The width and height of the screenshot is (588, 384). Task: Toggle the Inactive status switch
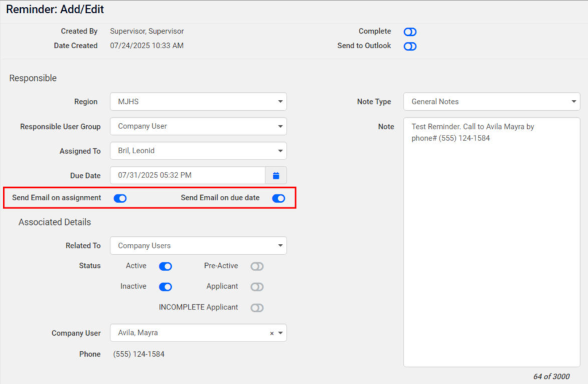point(165,287)
